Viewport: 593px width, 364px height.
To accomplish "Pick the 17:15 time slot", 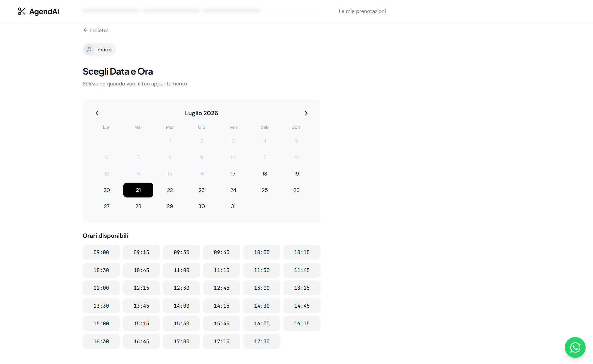I will pyautogui.click(x=222, y=341).
